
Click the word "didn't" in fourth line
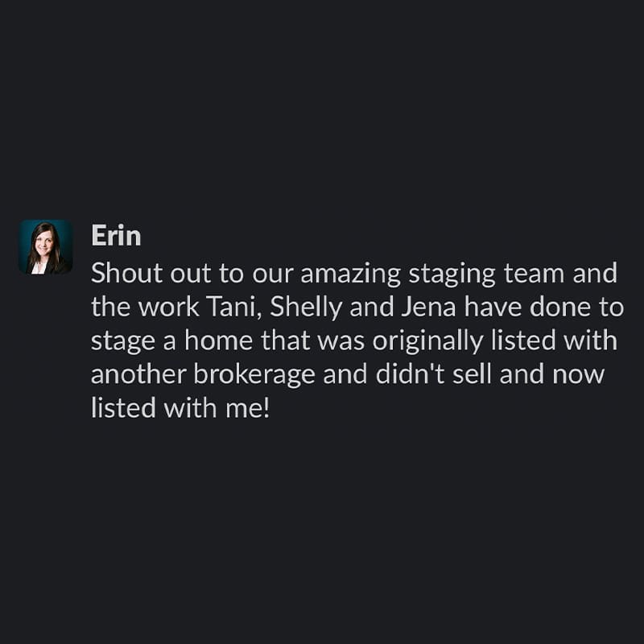(411, 374)
